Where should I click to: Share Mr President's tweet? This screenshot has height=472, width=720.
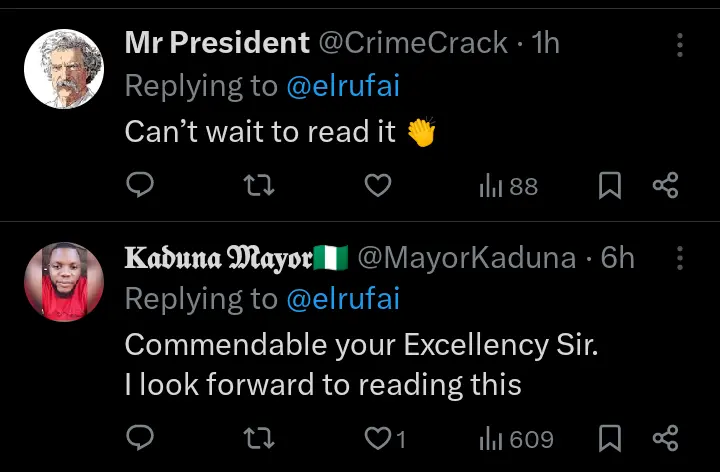tap(665, 186)
